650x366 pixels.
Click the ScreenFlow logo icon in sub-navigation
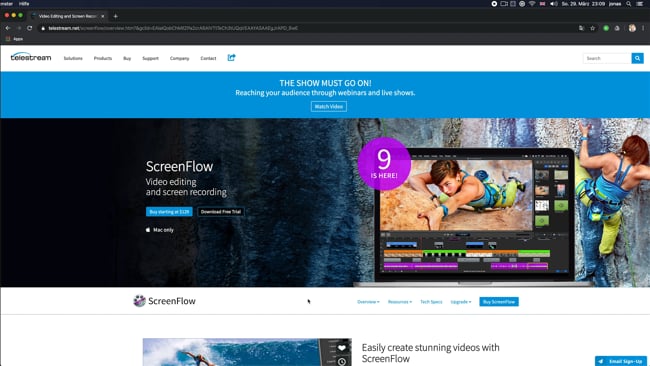139,301
